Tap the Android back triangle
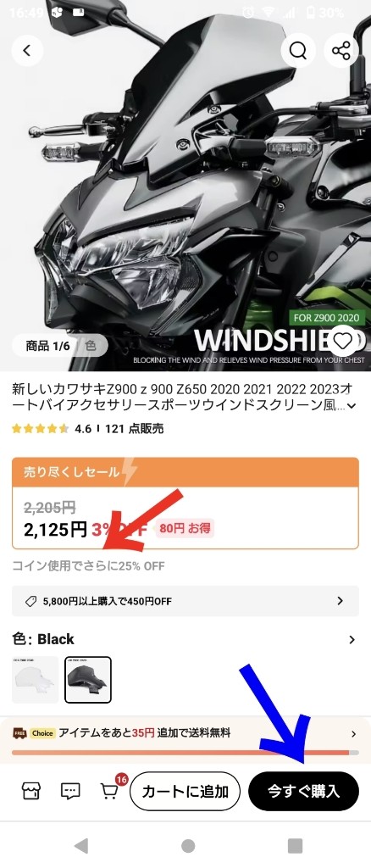 click(80, 845)
